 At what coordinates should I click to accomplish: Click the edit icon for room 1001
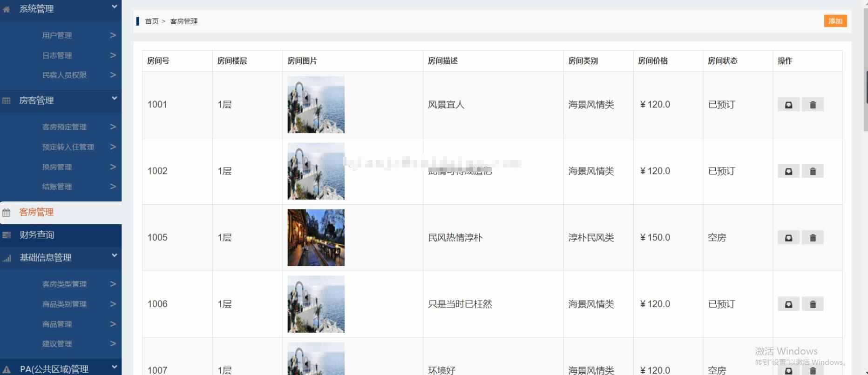(x=788, y=105)
